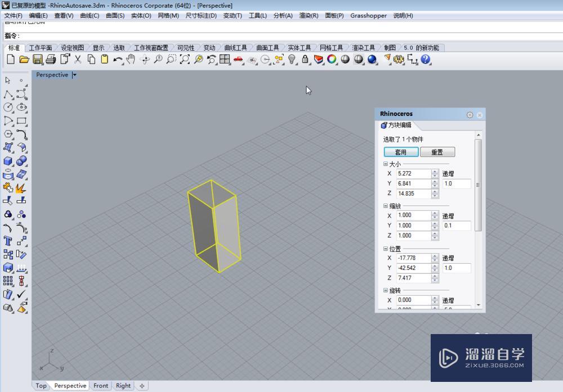Click the Copy icon in the toolbar
Image resolution: width=563 pixels, height=392 pixels.
coord(91,59)
